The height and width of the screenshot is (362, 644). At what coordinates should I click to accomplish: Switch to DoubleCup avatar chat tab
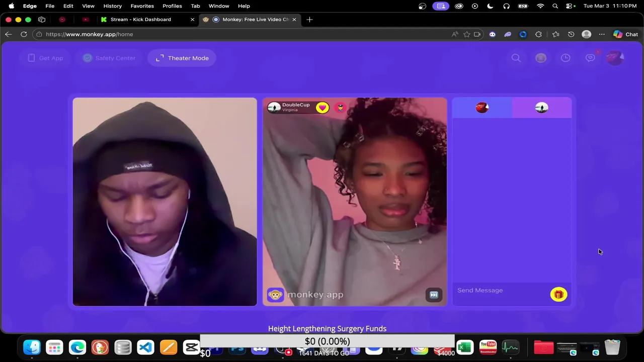(x=542, y=108)
